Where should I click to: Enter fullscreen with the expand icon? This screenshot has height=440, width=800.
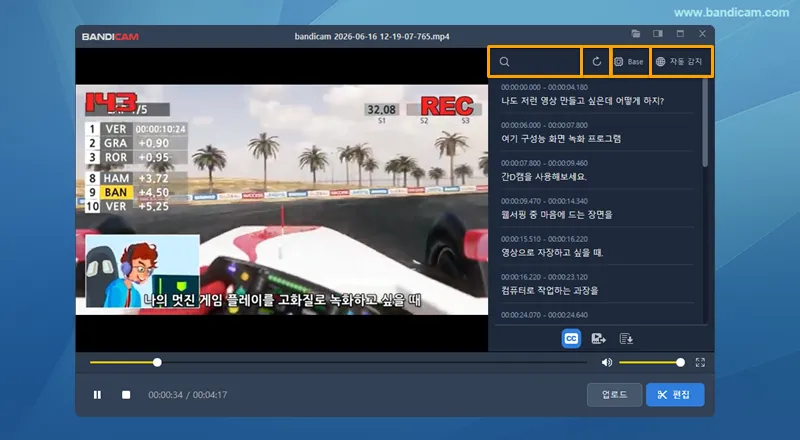pos(700,362)
